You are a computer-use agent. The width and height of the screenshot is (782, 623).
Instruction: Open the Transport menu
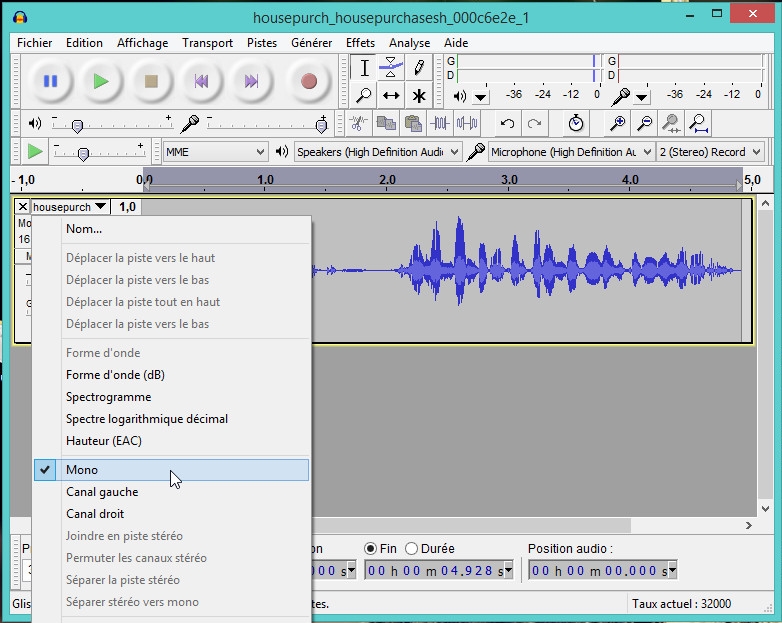tap(207, 43)
